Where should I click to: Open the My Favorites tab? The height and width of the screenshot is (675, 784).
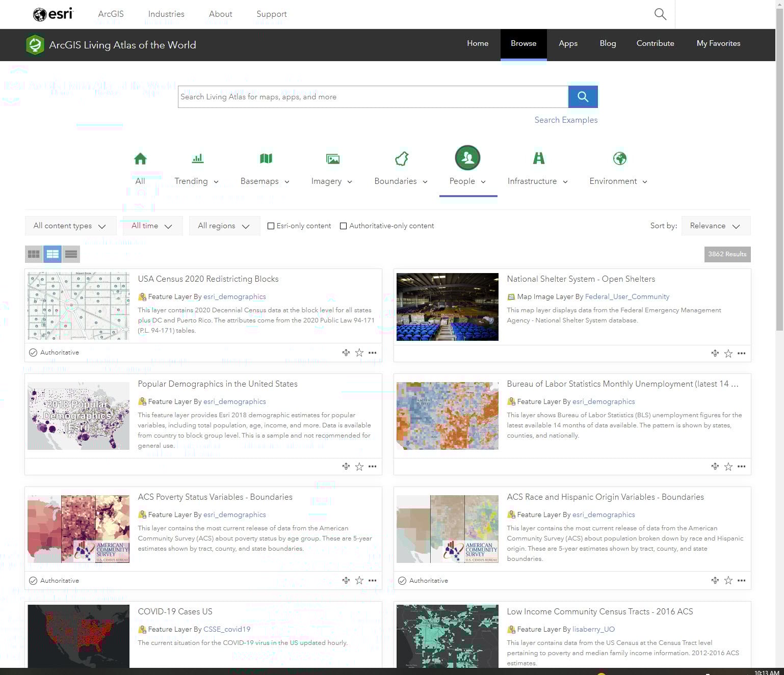click(718, 44)
